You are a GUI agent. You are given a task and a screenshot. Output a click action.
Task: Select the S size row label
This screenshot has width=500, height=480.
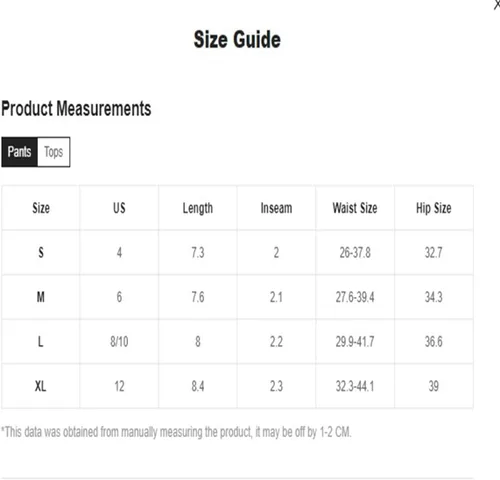41,252
